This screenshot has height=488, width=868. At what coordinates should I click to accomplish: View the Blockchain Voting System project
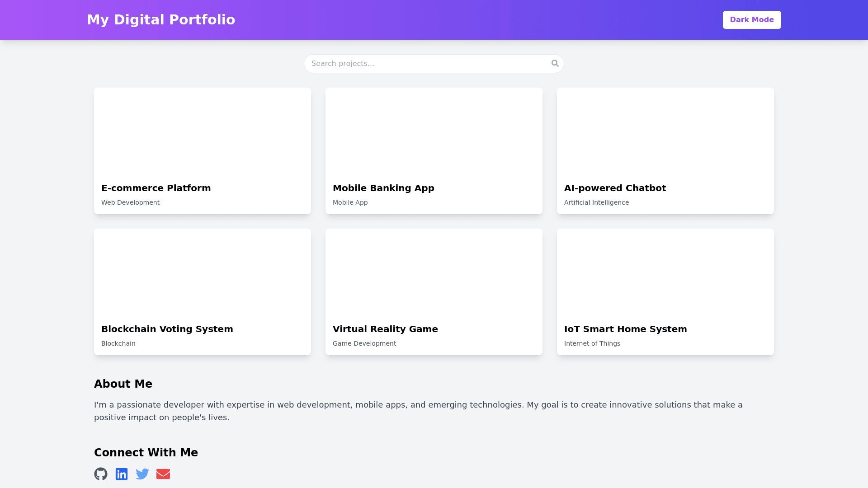202,292
